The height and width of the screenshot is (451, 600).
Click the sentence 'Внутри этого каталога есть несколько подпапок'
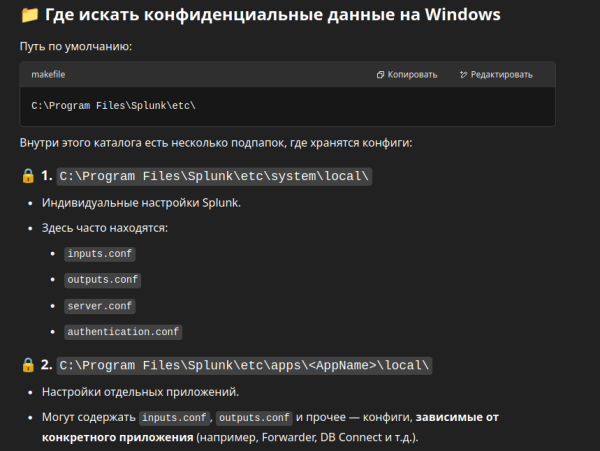pos(153,143)
